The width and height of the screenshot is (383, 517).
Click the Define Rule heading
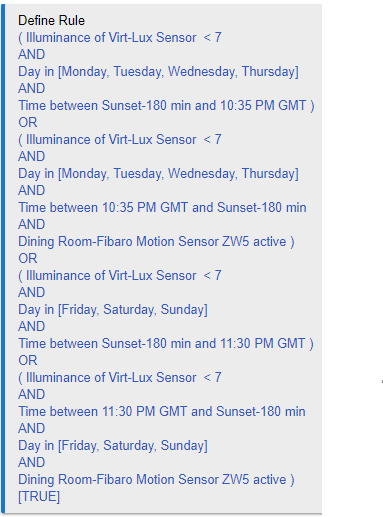(x=51, y=21)
